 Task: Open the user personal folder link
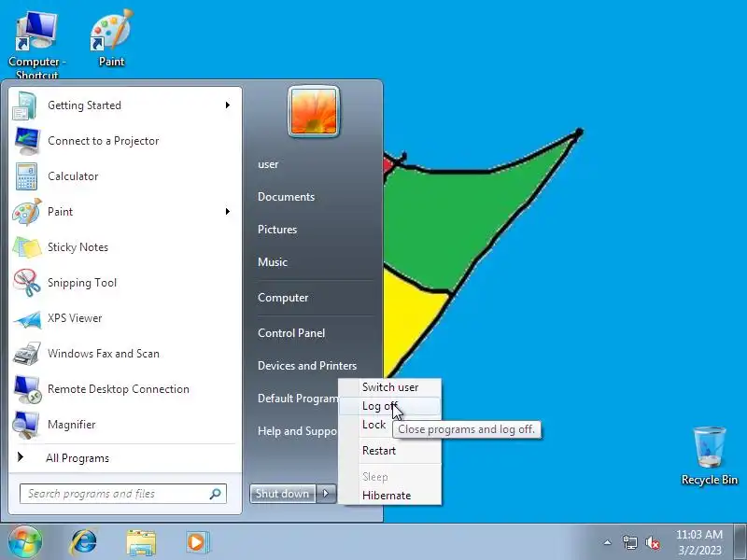click(268, 164)
